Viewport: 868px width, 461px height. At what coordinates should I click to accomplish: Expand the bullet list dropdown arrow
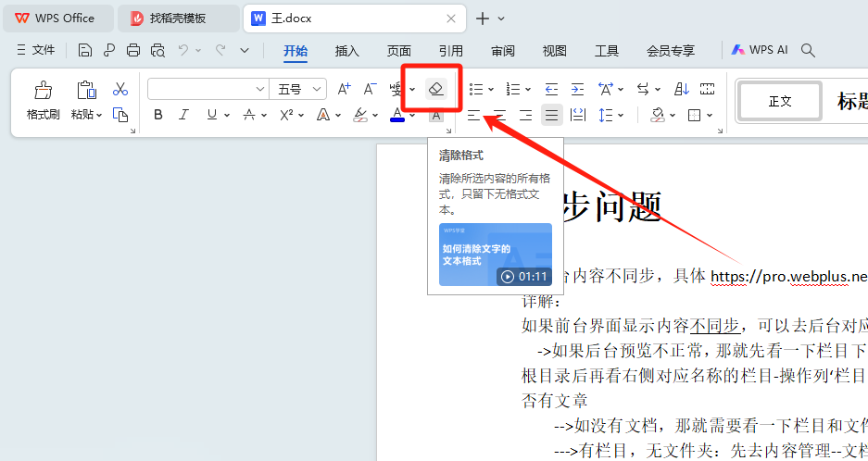coord(491,90)
